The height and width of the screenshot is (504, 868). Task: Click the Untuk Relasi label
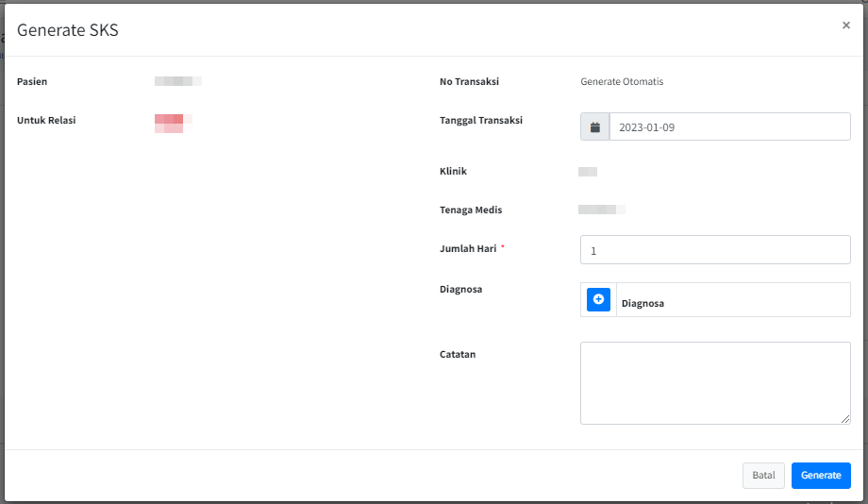[46, 121]
